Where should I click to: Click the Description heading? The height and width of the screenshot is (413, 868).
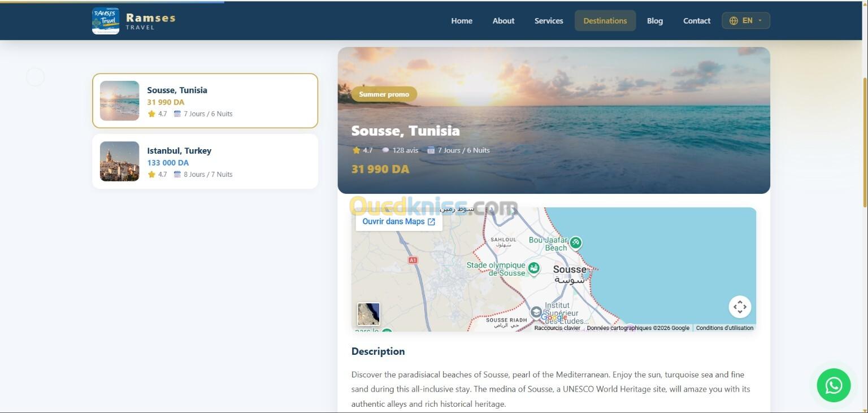coord(378,351)
